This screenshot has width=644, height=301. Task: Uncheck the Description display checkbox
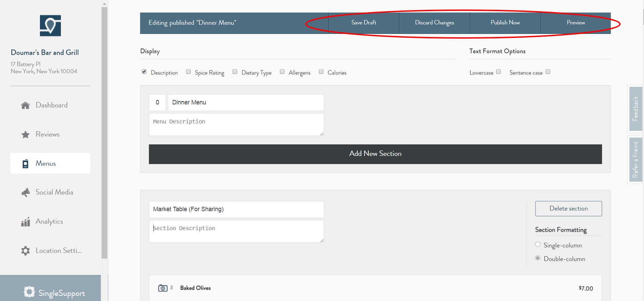tap(144, 72)
